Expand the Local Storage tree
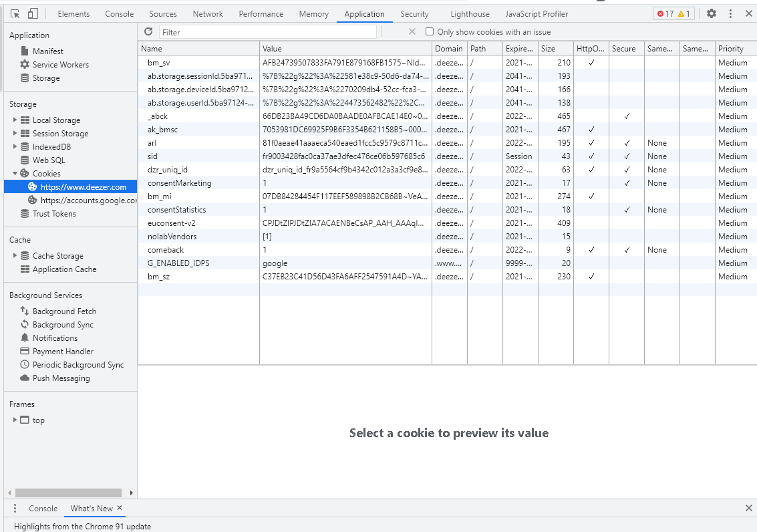Screen dimensions: 757x532 point(15,120)
